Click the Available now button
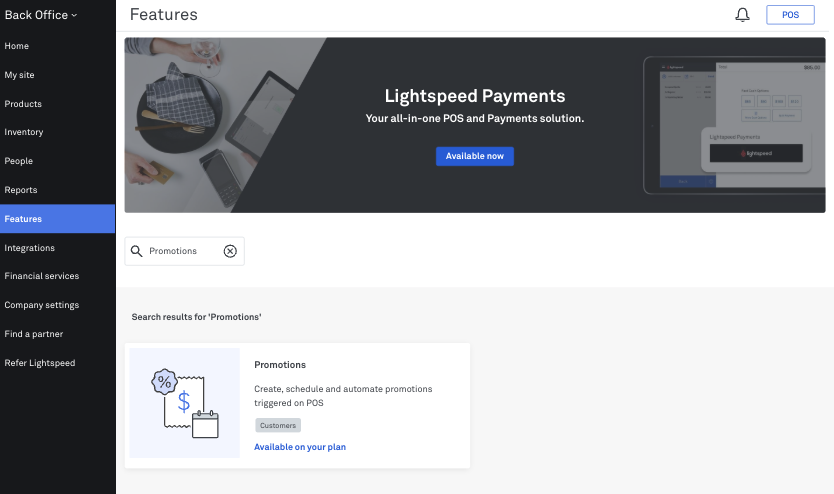 [474, 156]
